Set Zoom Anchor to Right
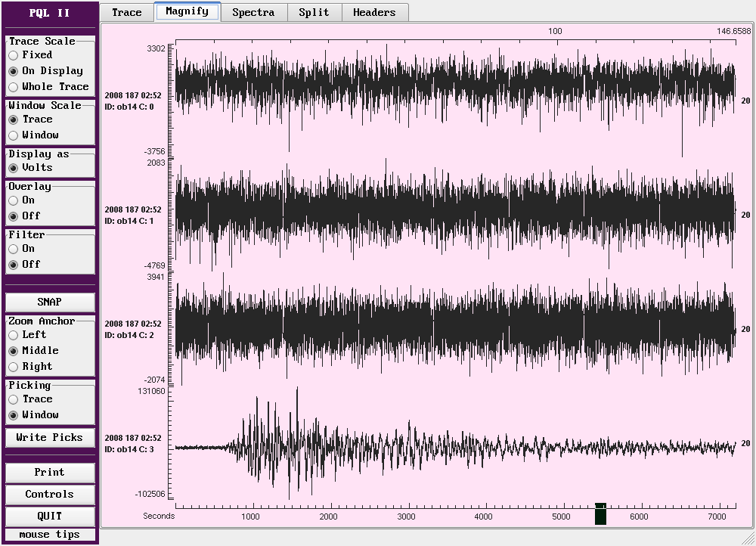The width and height of the screenshot is (756, 546). pyautogui.click(x=14, y=367)
